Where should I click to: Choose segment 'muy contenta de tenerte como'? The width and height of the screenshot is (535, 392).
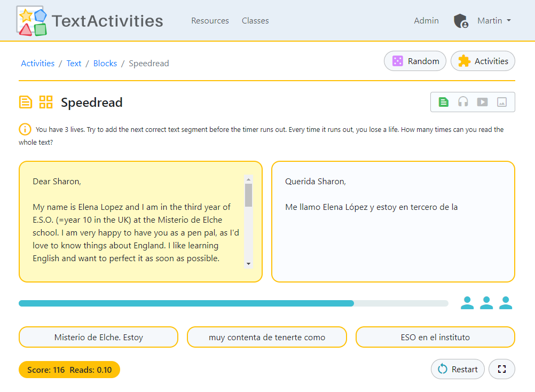(x=267, y=337)
